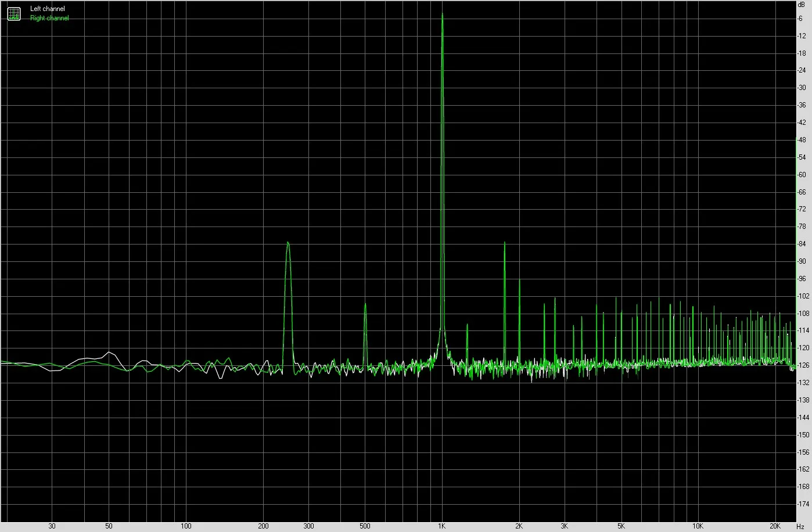This screenshot has height=532, width=812.
Task: Click the 10K frequency label
Action: [698, 526]
